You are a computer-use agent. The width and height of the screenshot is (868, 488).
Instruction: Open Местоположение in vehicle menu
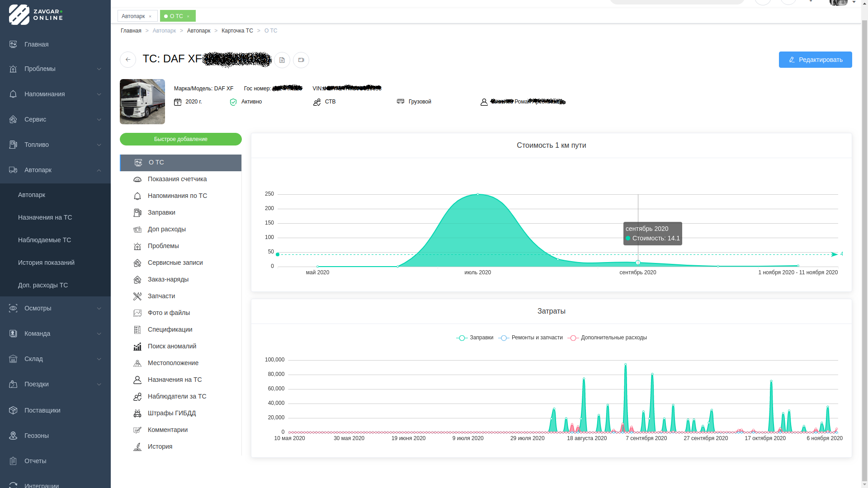click(173, 363)
